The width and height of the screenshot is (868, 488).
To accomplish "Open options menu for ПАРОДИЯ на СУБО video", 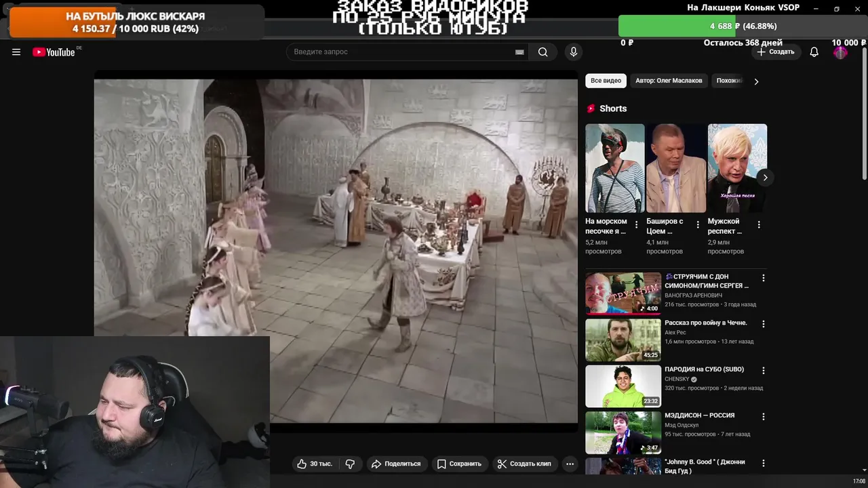I will [764, 371].
